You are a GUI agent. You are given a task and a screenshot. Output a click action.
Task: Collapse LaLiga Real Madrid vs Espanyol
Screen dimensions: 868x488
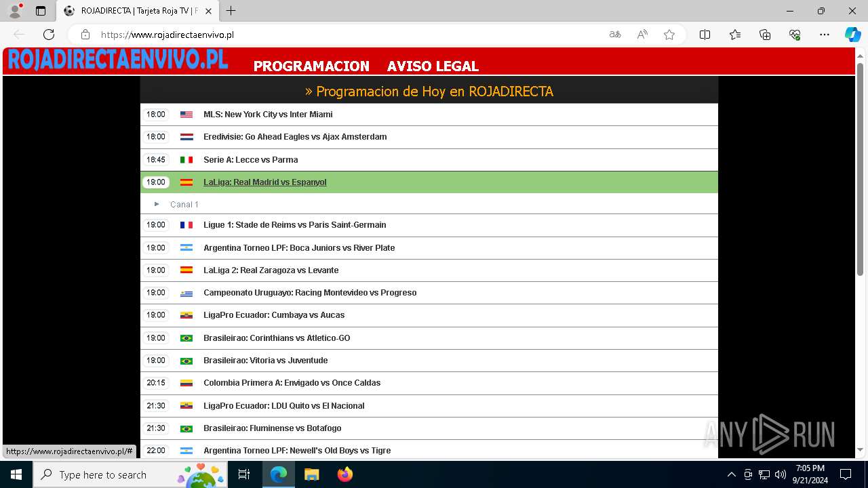pos(429,182)
